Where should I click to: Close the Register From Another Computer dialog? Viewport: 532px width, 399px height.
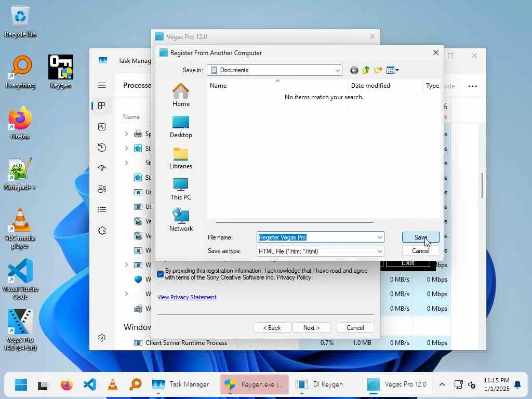point(436,52)
